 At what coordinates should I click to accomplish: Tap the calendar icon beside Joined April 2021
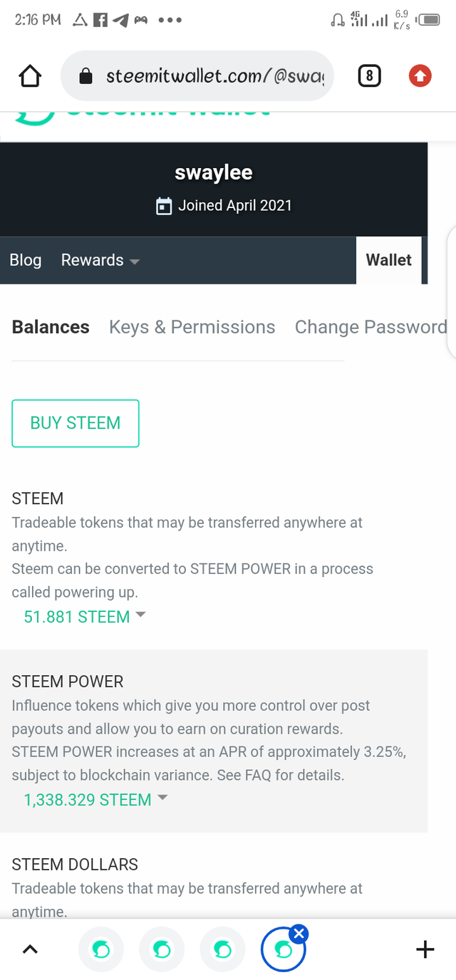tap(164, 207)
